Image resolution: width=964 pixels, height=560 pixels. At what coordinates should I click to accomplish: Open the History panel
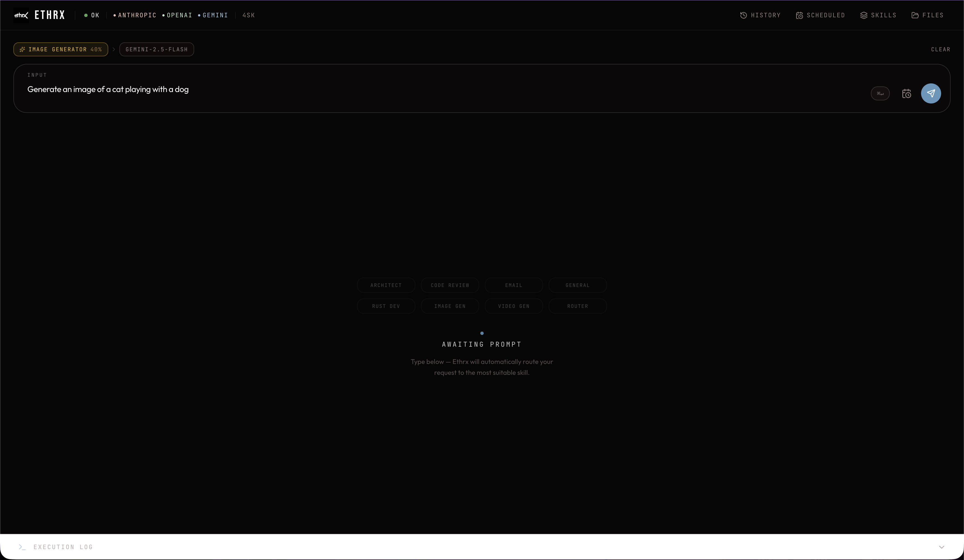(760, 15)
